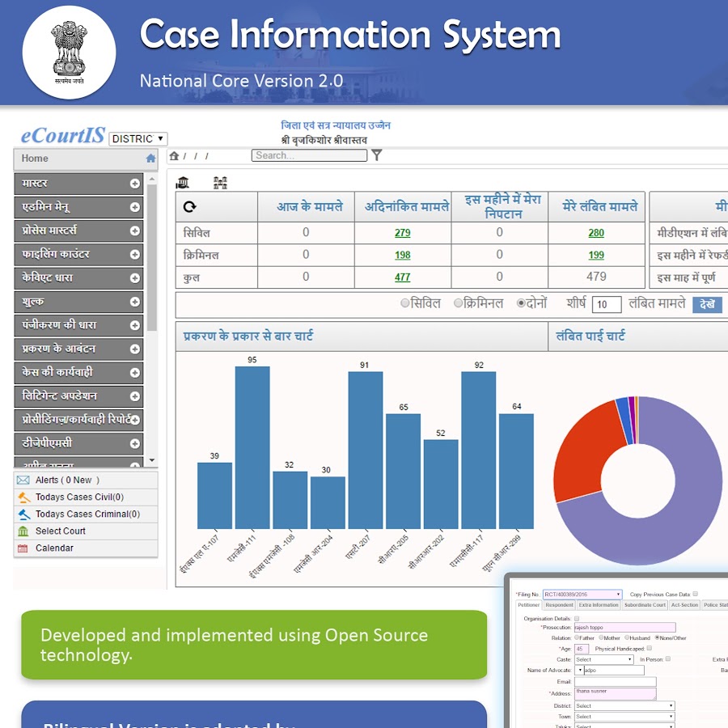The image size is (728, 728).
Task: Click the Calendar icon
Action: (23, 548)
